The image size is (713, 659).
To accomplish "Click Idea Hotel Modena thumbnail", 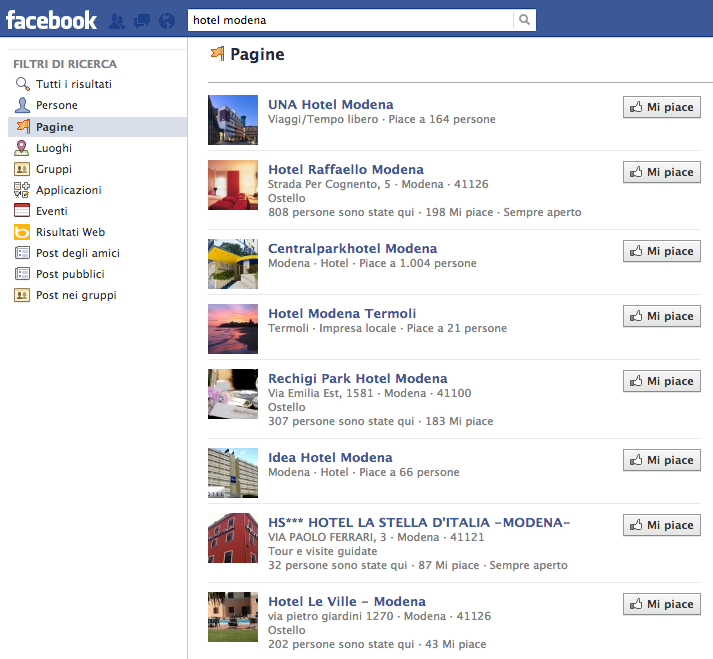I will (233, 473).
